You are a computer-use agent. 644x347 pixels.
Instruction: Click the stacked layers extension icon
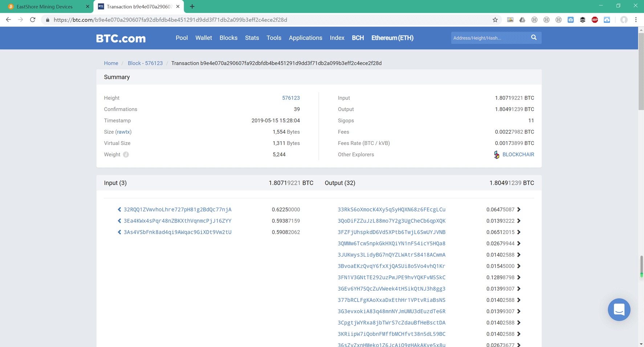tap(583, 20)
